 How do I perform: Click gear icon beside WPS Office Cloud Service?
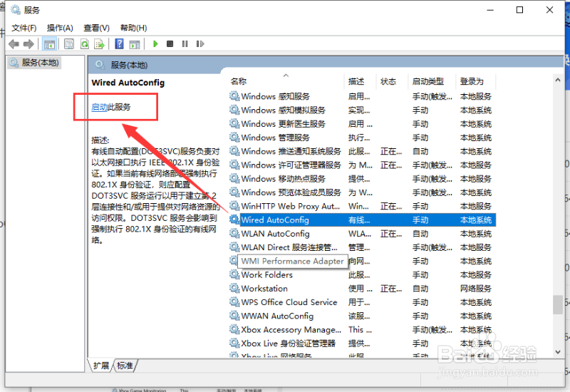tap(234, 302)
